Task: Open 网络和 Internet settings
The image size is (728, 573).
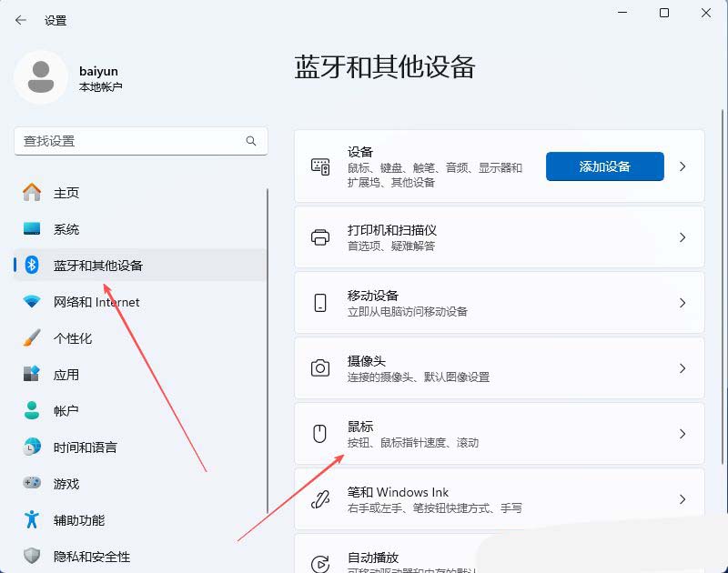Action: point(139,302)
